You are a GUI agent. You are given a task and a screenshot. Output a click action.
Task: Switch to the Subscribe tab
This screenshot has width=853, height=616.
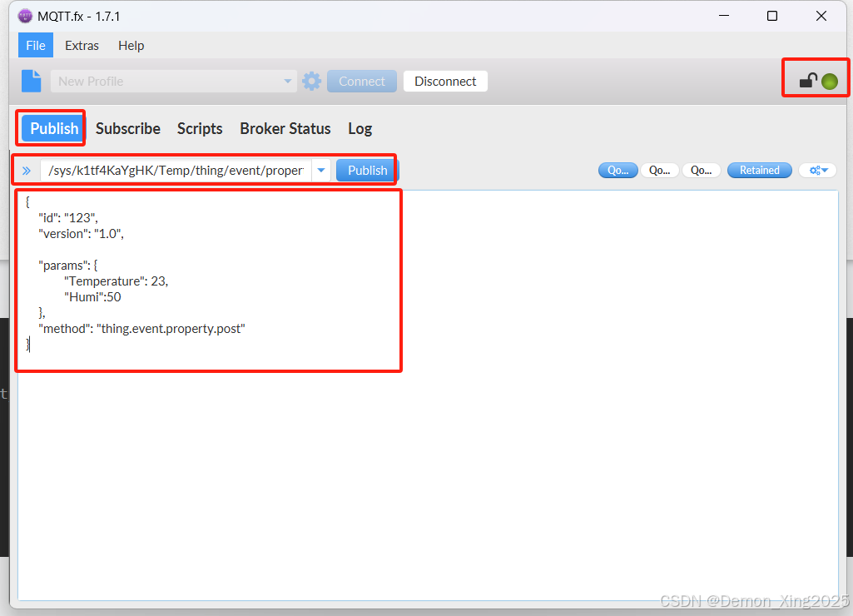pyautogui.click(x=128, y=128)
